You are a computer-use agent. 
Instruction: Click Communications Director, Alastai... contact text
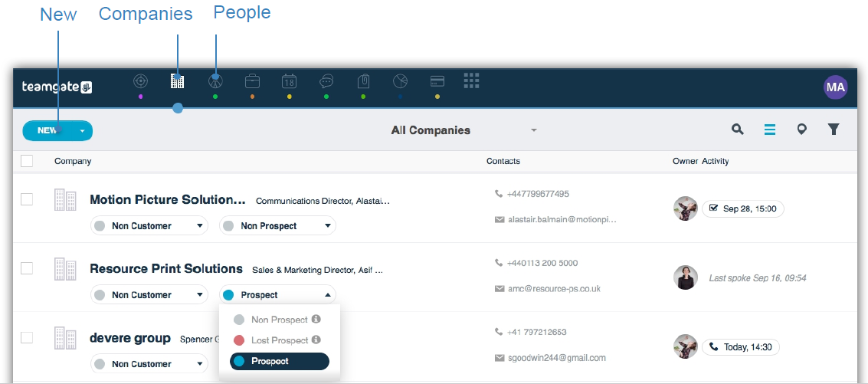click(x=323, y=201)
